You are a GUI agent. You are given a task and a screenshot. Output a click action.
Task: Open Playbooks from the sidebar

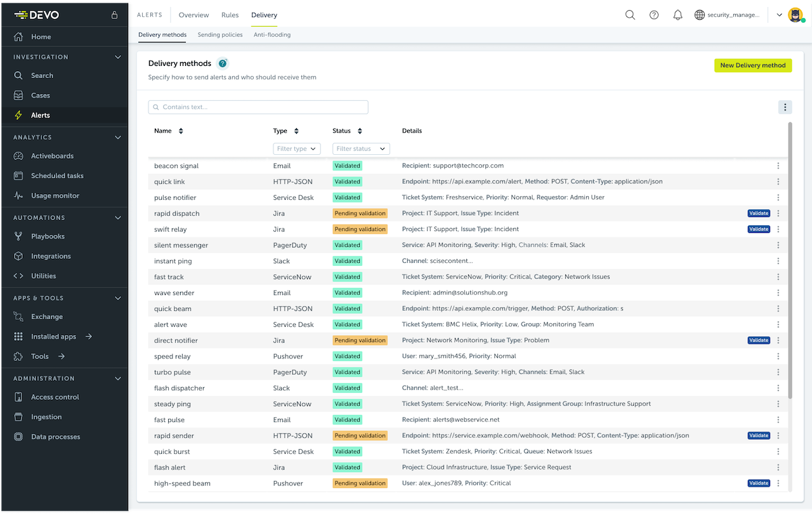coord(48,236)
